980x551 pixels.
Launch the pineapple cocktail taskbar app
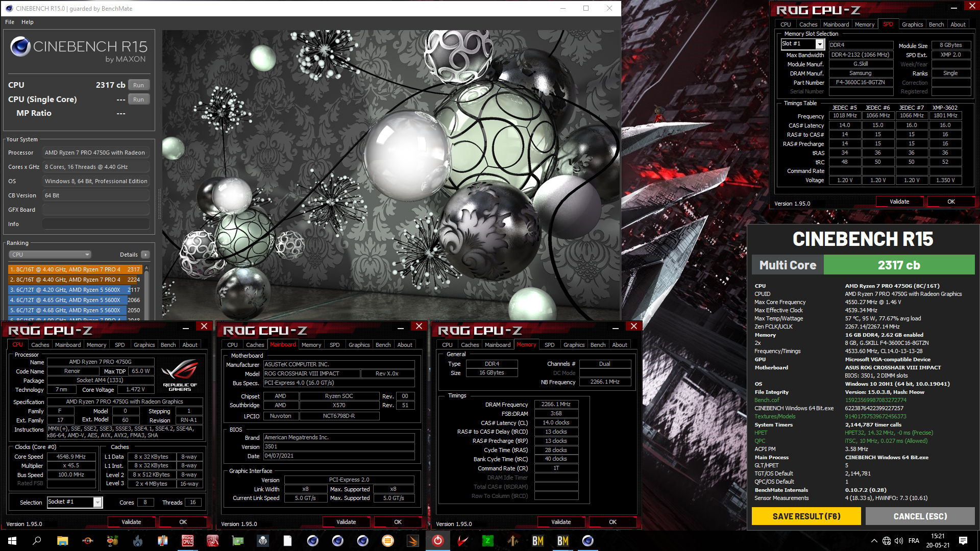coord(112,541)
